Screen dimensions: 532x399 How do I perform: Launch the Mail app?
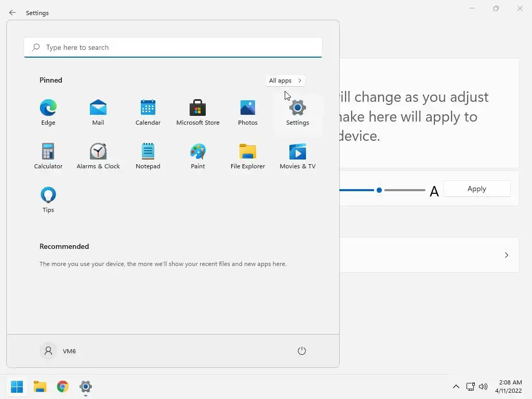click(98, 113)
